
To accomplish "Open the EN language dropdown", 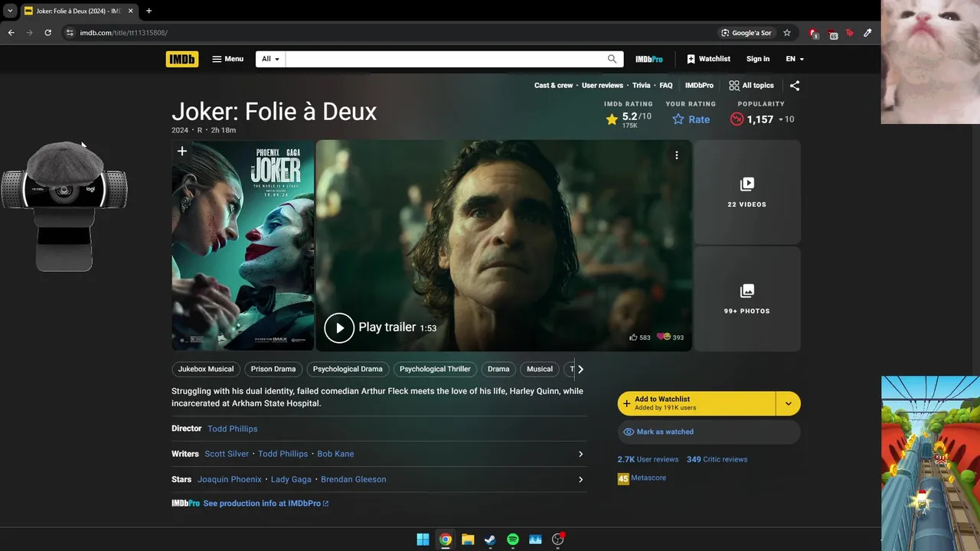I will pos(795,59).
